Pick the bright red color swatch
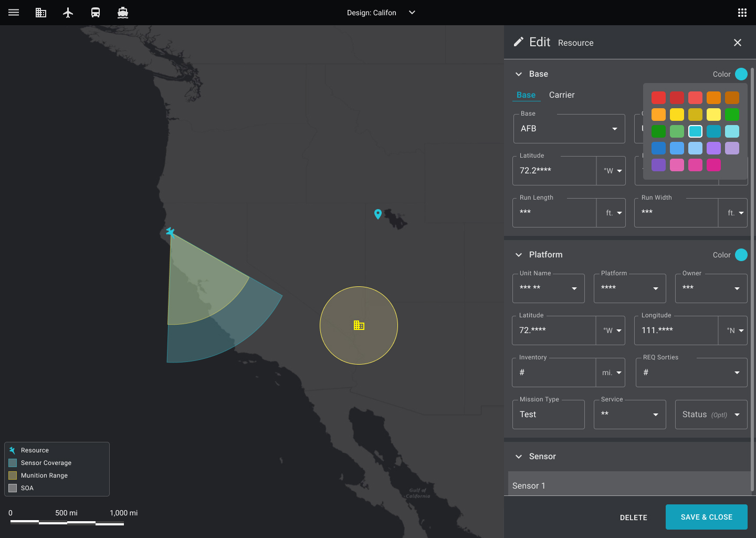The height and width of the screenshot is (538, 756). 658,98
